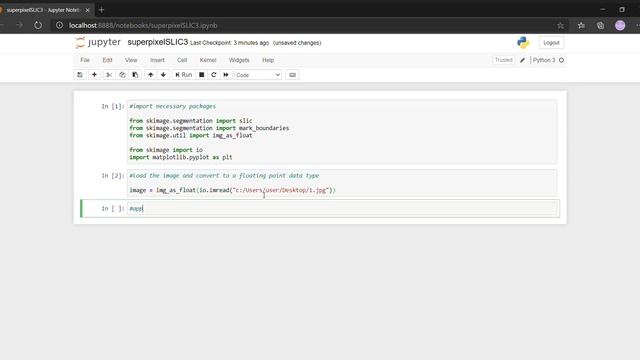Open the command palette keyboard icon
The height and width of the screenshot is (360, 640).
292,75
